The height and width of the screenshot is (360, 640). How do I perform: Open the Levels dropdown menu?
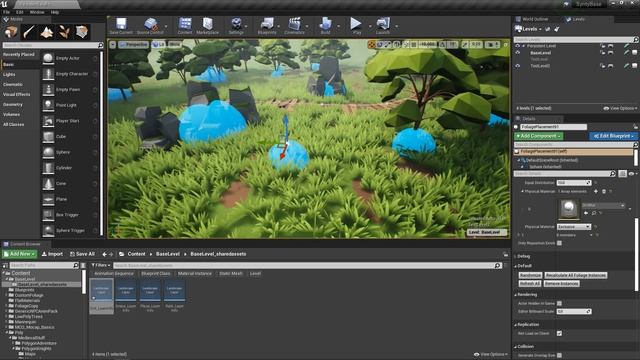529,29
